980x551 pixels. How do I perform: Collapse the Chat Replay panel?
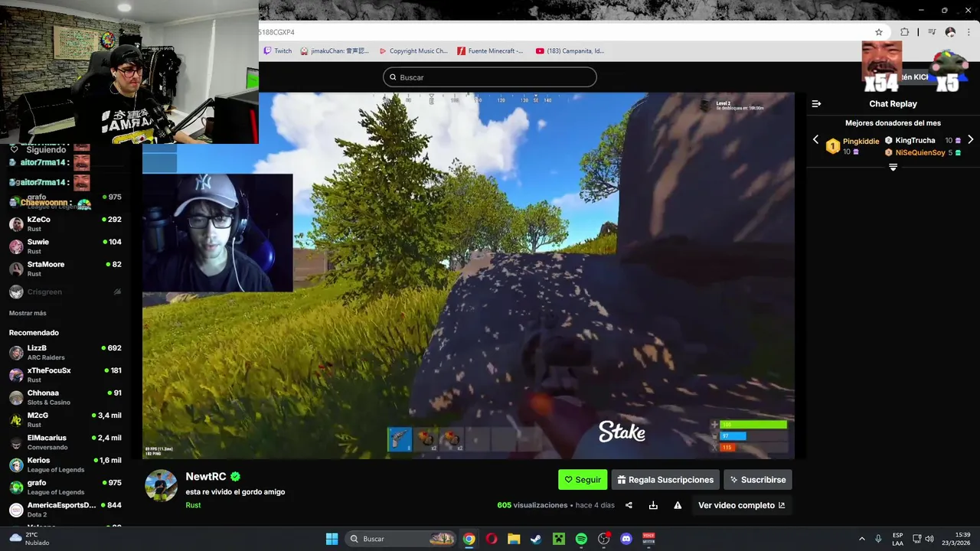point(816,103)
